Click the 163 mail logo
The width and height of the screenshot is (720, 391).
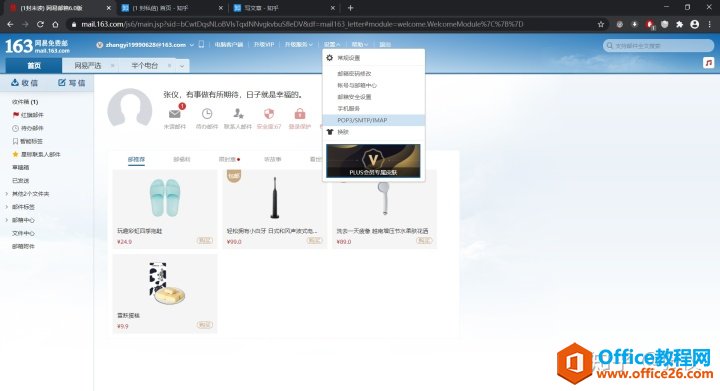tap(37, 46)
